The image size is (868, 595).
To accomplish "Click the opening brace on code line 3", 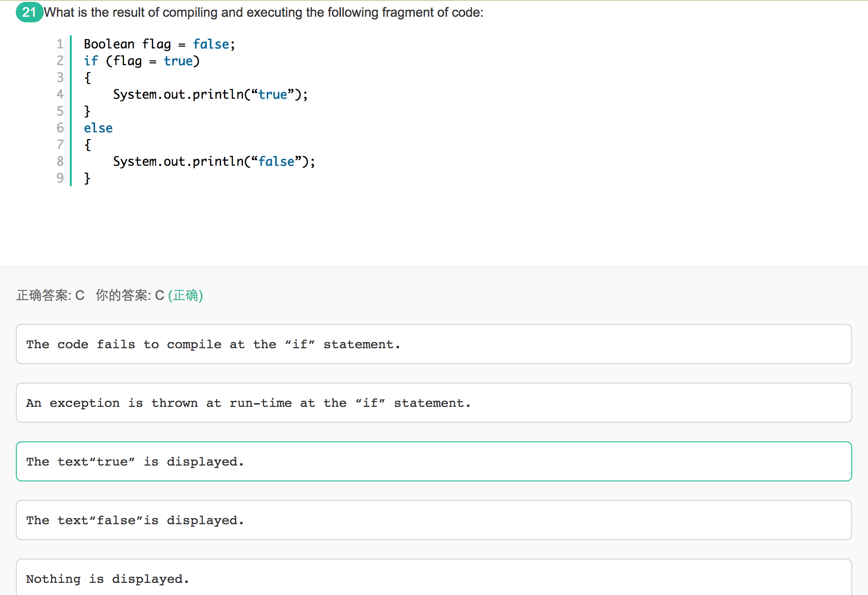I will coord(87,78).
